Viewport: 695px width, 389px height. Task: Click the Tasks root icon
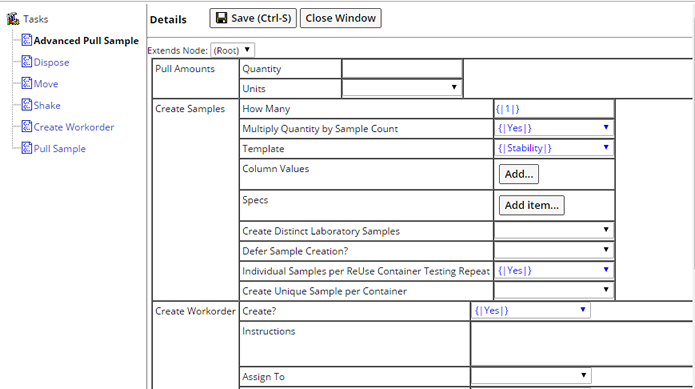(13, 19)
